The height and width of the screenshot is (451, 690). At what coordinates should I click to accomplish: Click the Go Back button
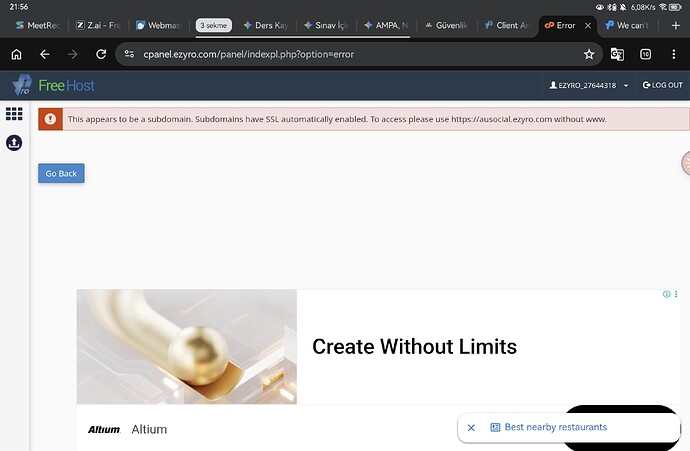(61, 173)
